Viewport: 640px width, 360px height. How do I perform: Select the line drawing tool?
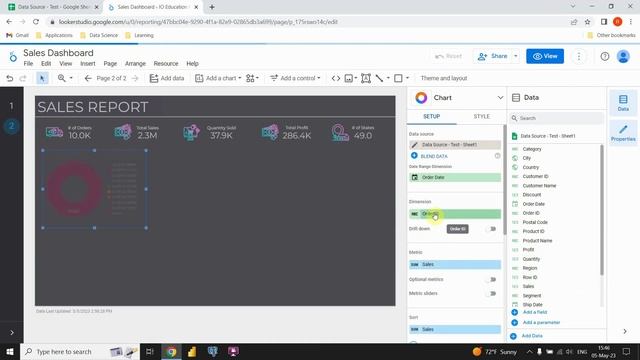(x=379, y=78)
